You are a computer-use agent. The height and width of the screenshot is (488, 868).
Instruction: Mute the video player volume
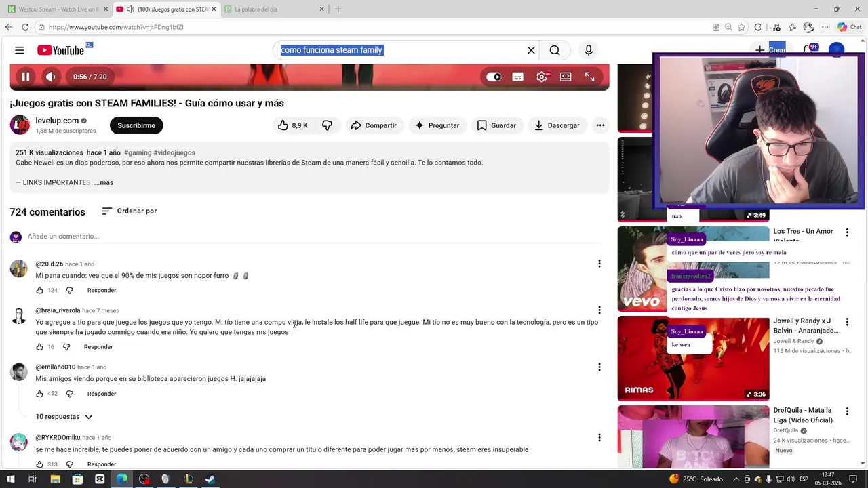tap(51, 77)
